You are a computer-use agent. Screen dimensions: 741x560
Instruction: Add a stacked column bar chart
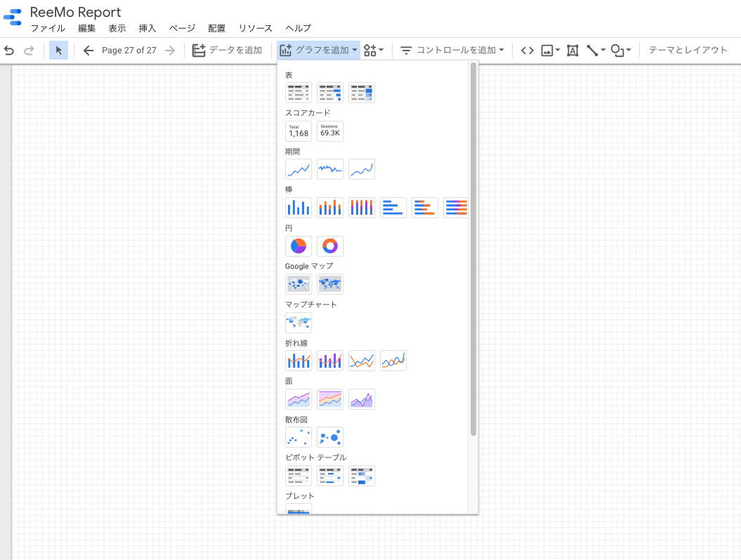point(329,208)
